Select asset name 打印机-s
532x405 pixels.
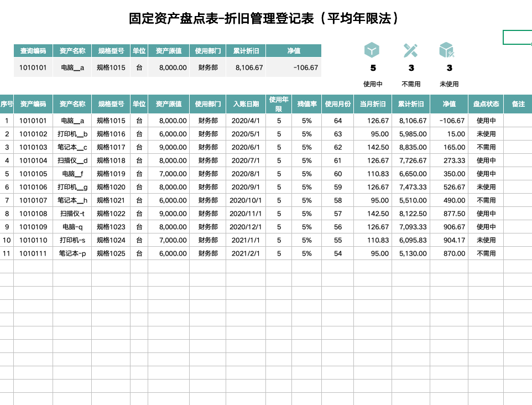[x=72, y=240]
